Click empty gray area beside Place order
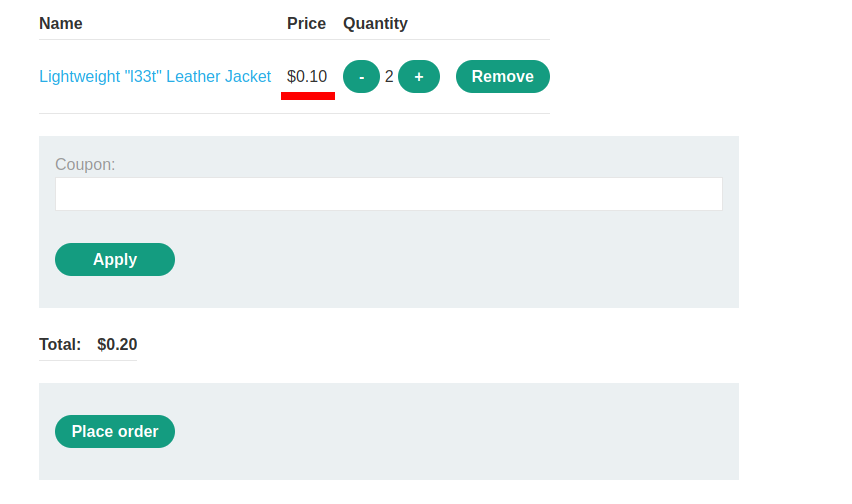The width and height of the screenshot is (852, 504). pos(450,432)
